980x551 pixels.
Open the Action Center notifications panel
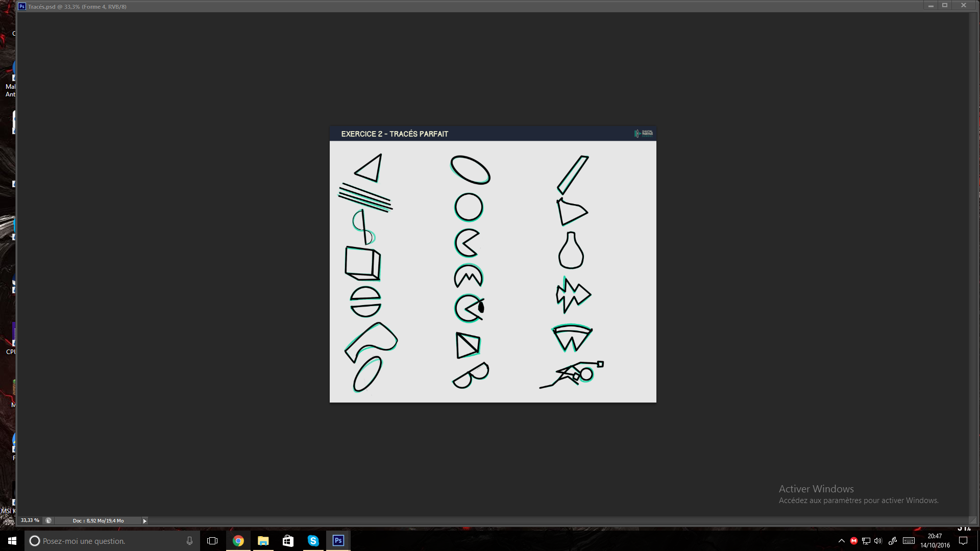click(964, 541)
